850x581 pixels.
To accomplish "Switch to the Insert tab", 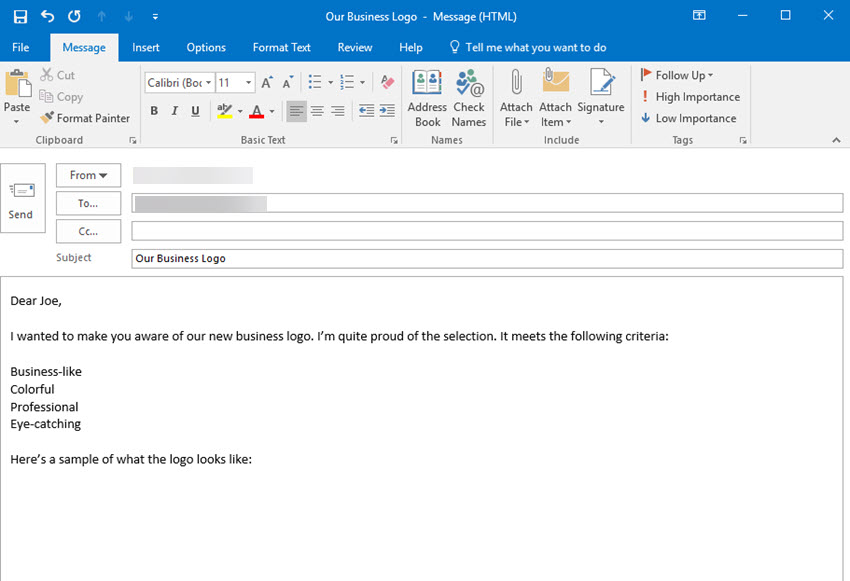I will 146,47.
